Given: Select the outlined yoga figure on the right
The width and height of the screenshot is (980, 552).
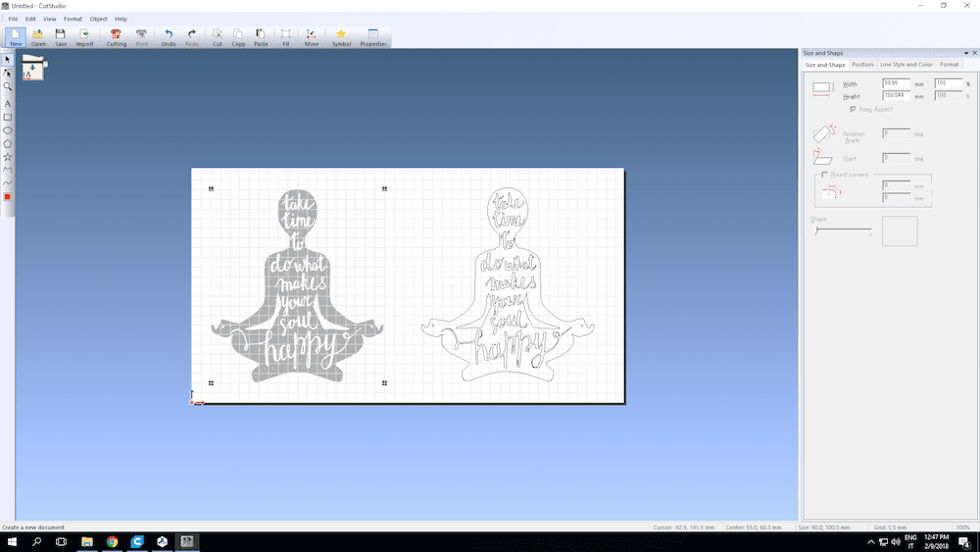Looking at the screenshot, I should 508,284.
